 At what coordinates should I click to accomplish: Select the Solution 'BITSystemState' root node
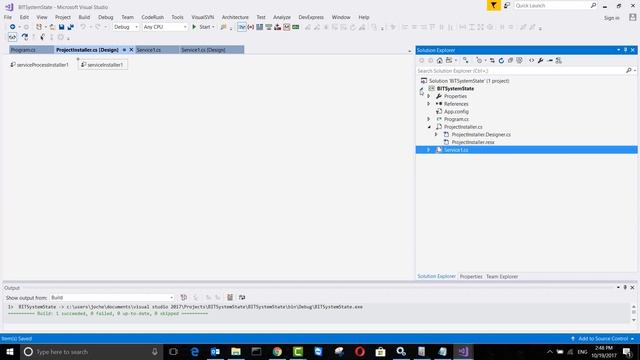(x=469, y=81)
